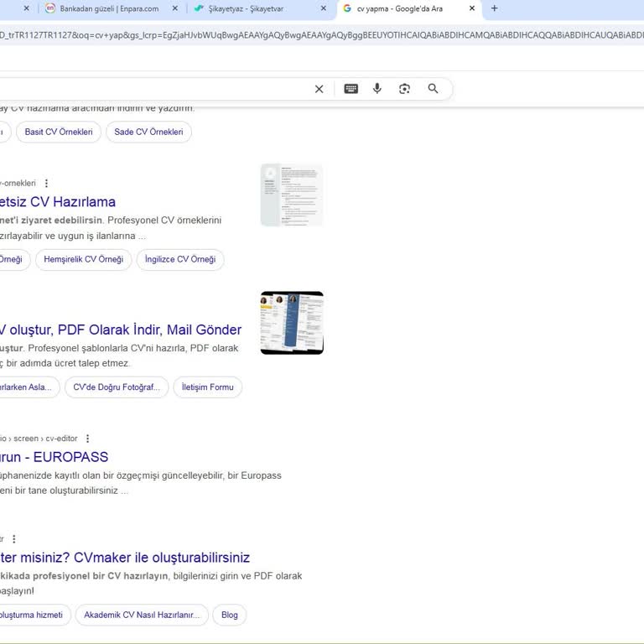Screen dimensions: 644x644
Task: Open the CVmaker ile oluşturabilirsiniz result
Action: coord(125,558)
